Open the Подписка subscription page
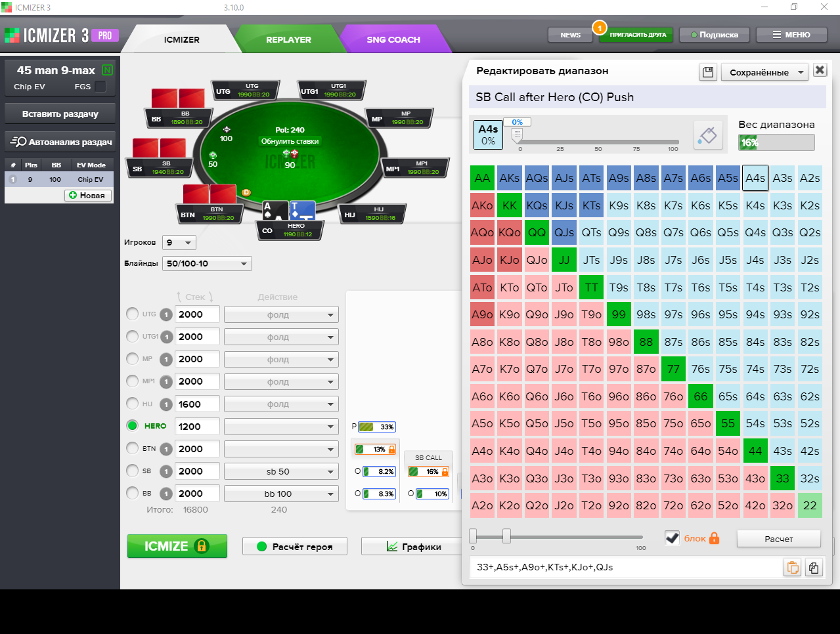Screen dimensions: 840x634 (715, 35)
